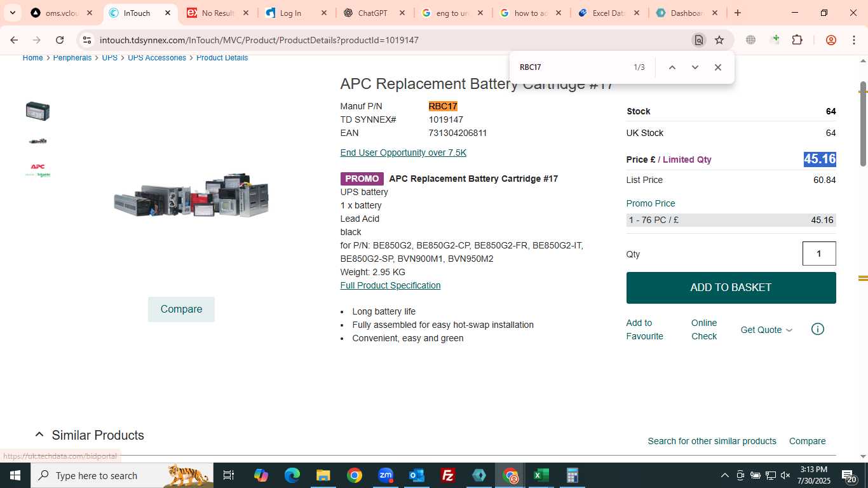Open Calculator from the taskbar
Screen dimensions: 868x488
(572, 475)
